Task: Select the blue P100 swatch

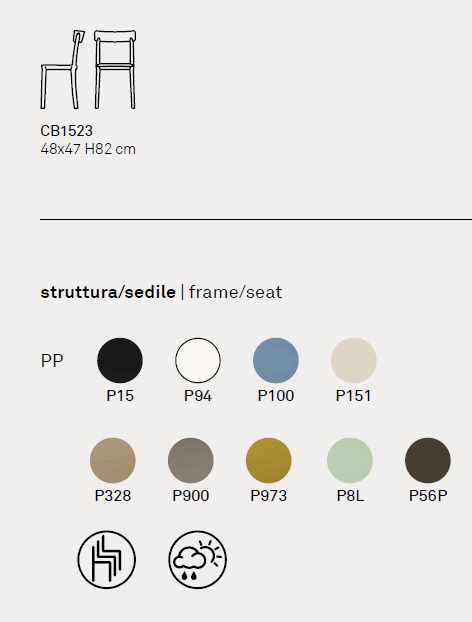Action: coord(276,360)
